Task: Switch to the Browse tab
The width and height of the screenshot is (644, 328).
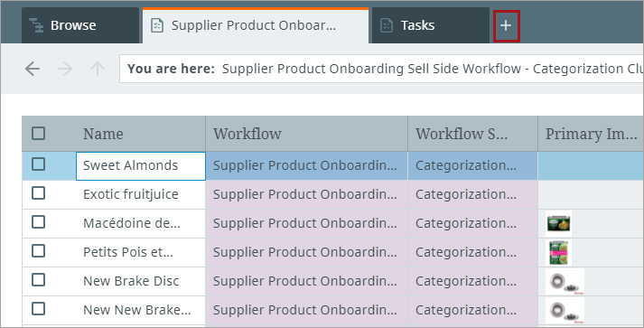Action: point(80,25)
